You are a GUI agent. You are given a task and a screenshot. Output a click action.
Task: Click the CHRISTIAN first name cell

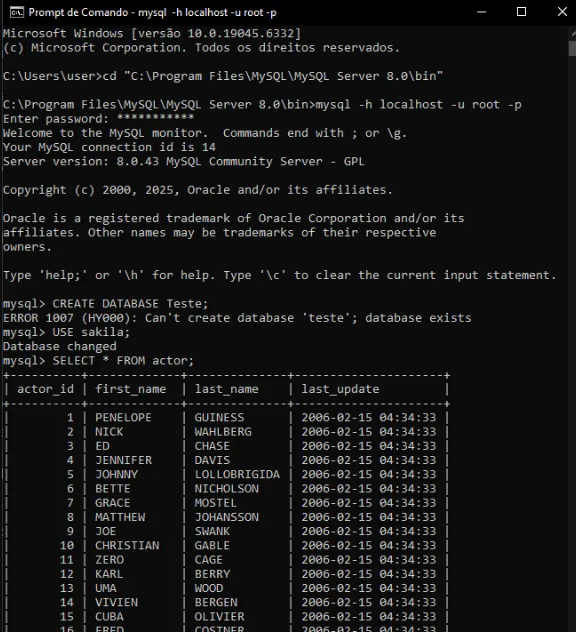coord(127,545)
